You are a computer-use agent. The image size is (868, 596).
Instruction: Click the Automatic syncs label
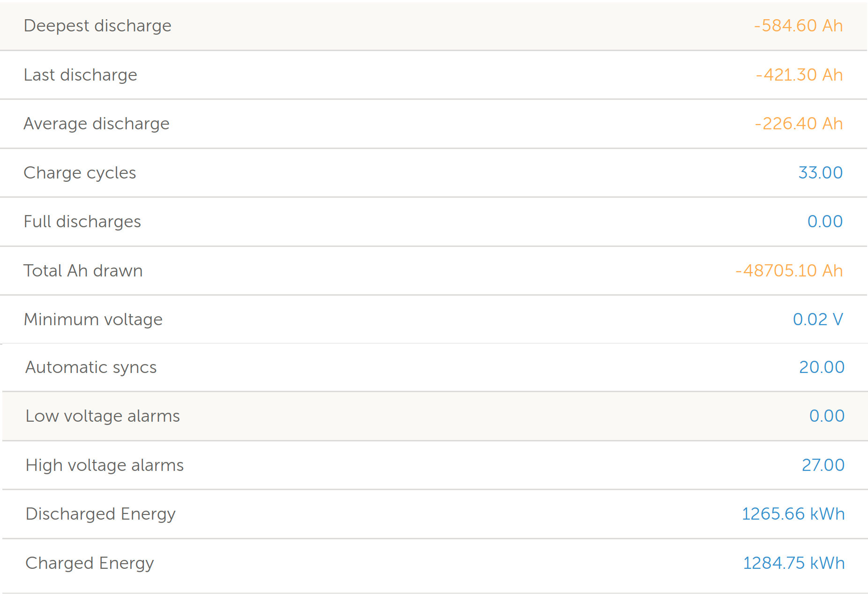pos(91,367)
